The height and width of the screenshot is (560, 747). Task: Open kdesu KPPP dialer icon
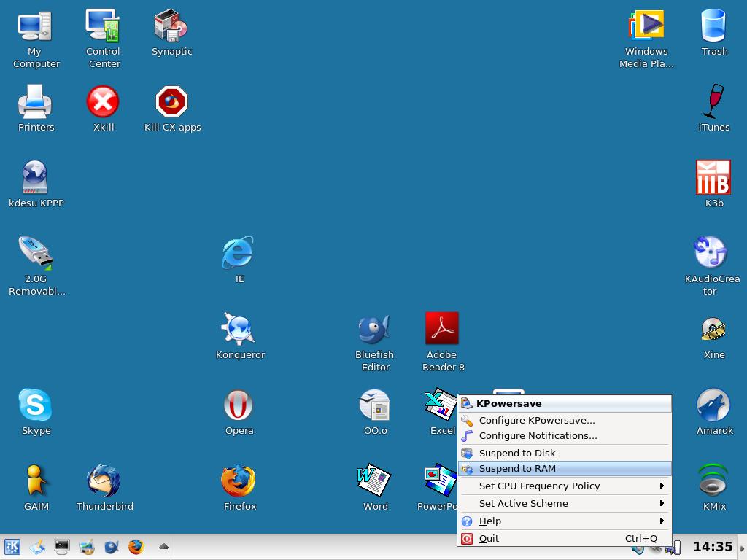35,176
